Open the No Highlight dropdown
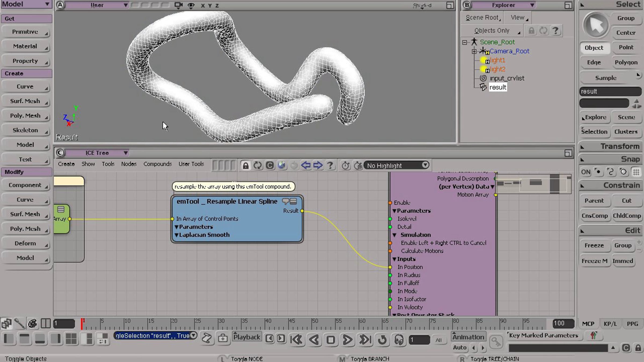This screenshot has height=362, width=644. coord(397,165)
